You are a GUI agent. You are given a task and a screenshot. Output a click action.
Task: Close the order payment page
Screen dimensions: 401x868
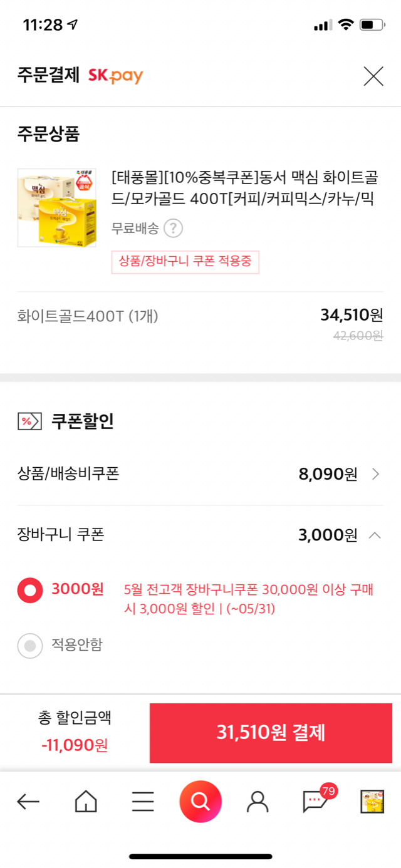(x=373, y=76)
